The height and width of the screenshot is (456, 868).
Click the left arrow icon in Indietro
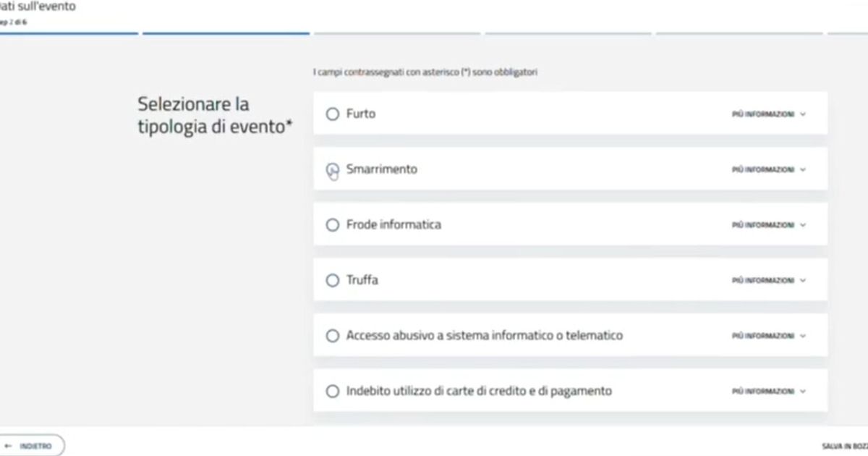(9, 447)
